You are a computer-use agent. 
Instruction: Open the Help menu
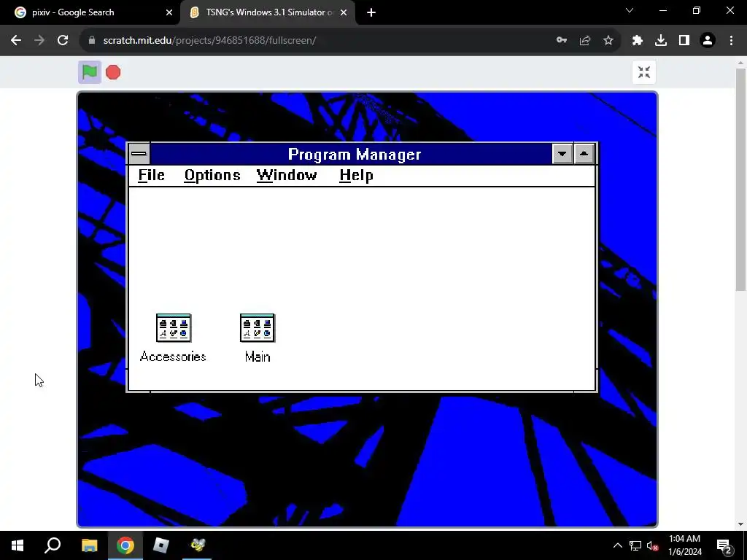pos(356,175)
